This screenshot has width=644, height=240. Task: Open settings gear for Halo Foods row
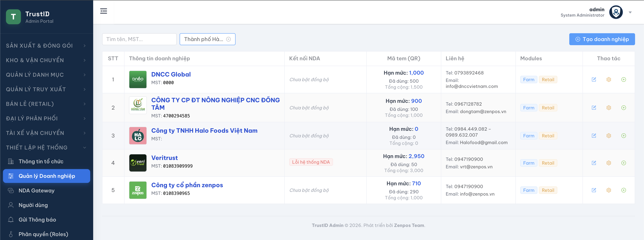tap(609, 136)
